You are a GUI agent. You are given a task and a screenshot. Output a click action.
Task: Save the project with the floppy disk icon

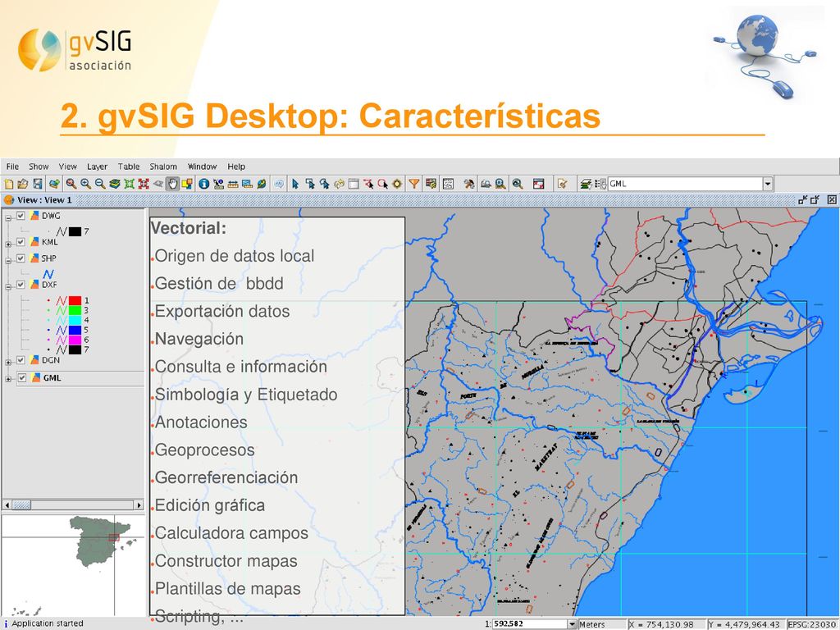tap(38, 184)
